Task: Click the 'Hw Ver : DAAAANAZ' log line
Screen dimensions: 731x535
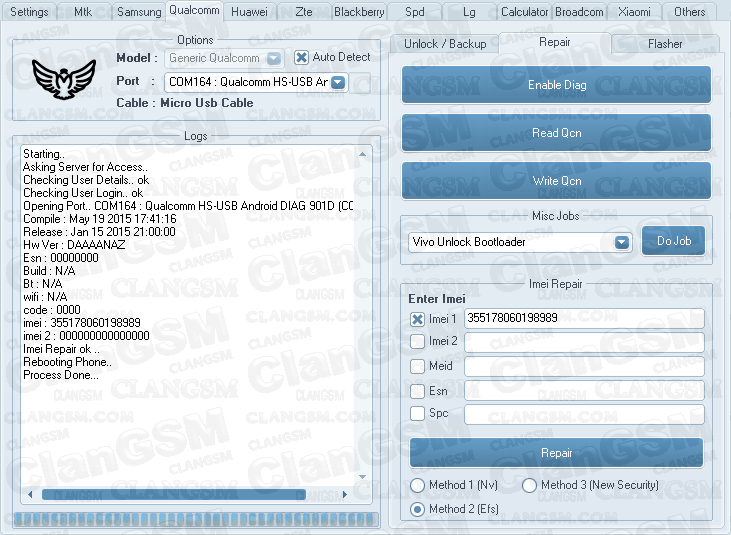Action: [74, 245]
